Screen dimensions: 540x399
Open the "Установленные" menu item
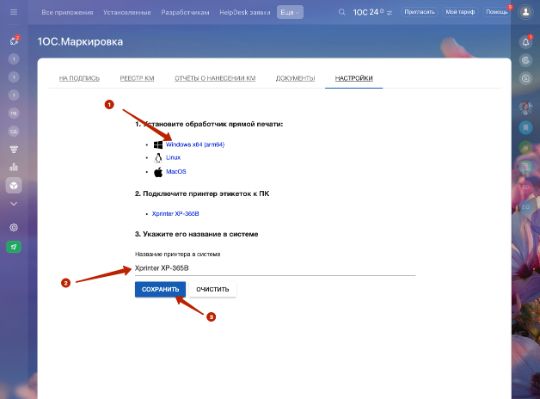[x=127, y=12]
